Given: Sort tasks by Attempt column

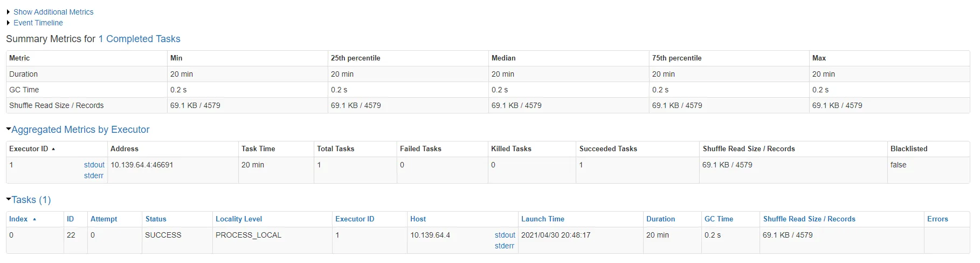Looking at the screenshot, I should click(x=103, y=219).
